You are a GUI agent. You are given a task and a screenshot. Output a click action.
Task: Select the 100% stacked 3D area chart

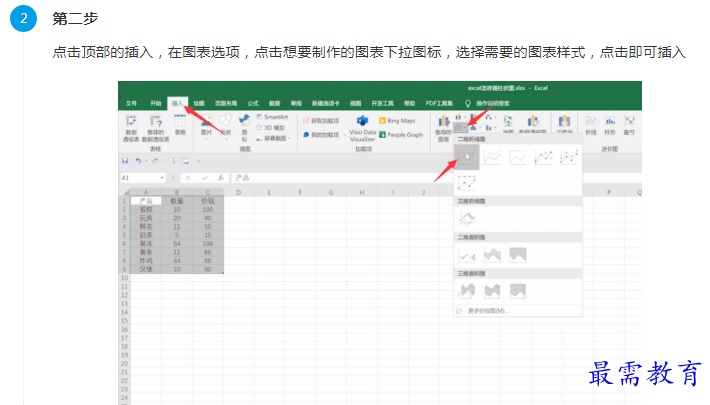click(x=518, y=291)
